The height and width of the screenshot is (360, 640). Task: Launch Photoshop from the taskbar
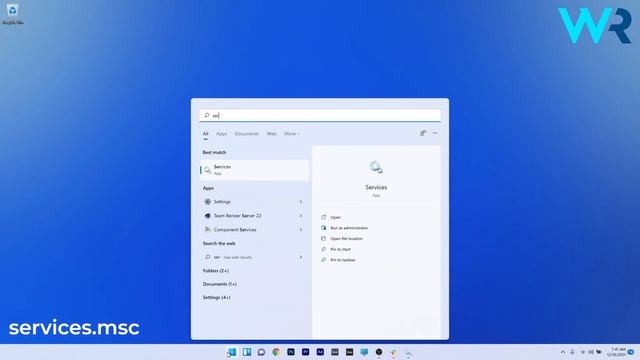[291, 352]
